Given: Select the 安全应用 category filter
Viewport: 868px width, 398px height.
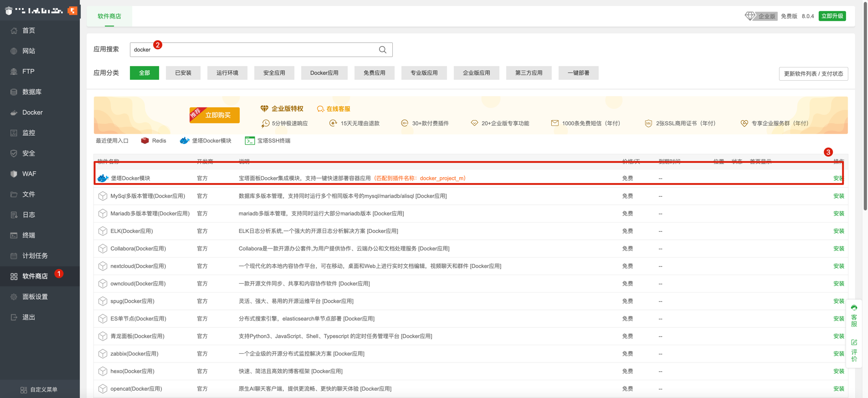Looking at the screenshot, I should pyautogui.click(x=274, y=73).
